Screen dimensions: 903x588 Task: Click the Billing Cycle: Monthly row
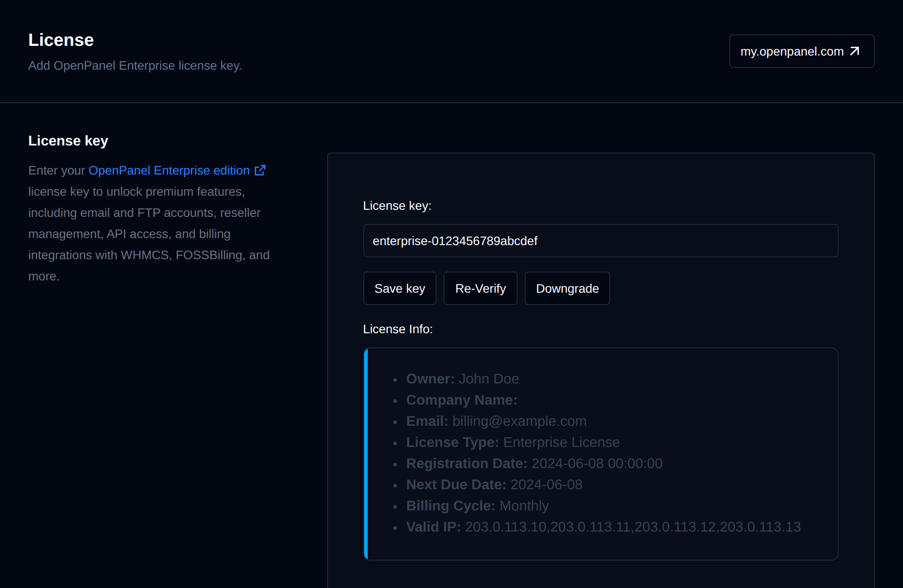click(x=478, y=506)
